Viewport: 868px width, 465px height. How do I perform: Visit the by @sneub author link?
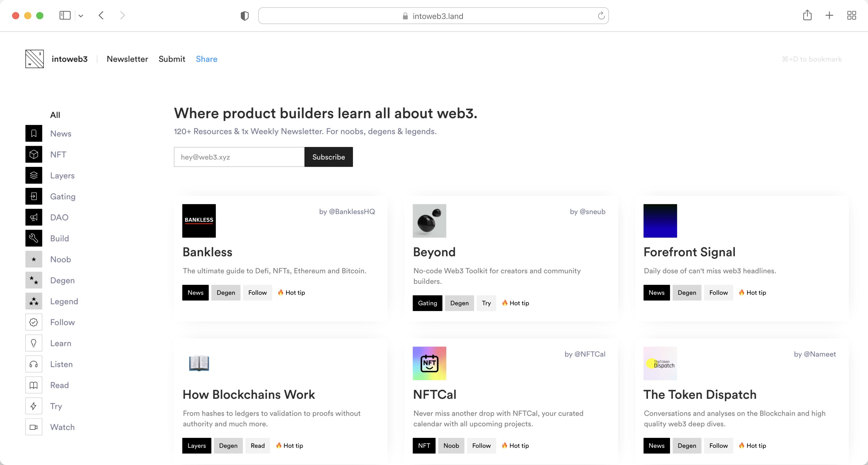pyautogui.click(x=588, y=211)
